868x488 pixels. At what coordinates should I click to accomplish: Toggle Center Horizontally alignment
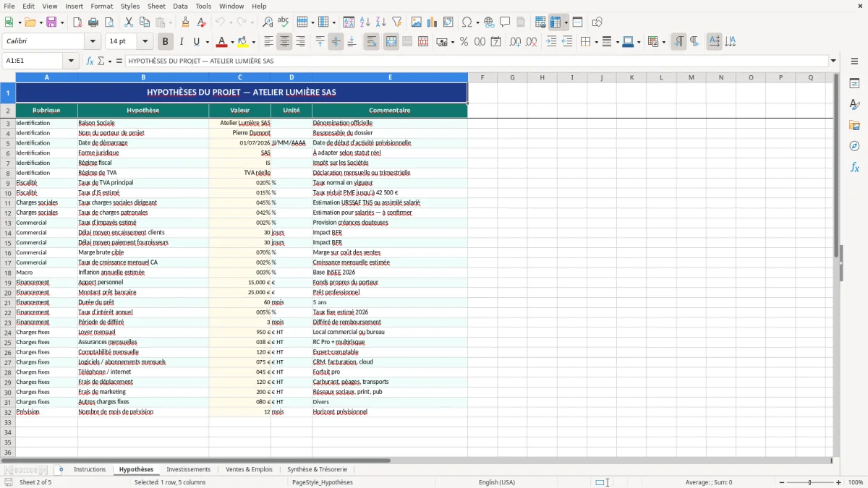[x=284, y=42]
